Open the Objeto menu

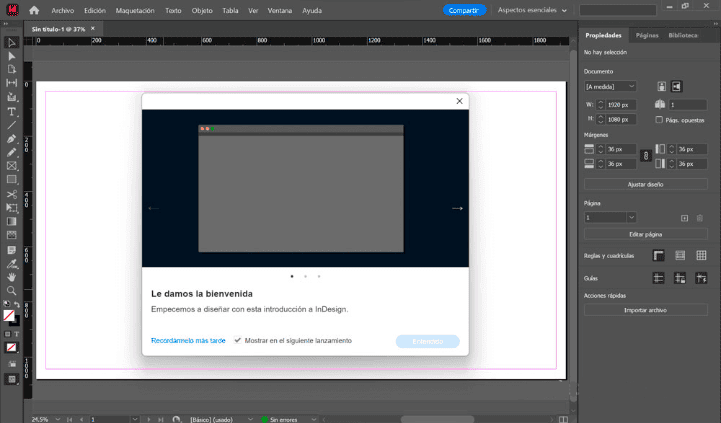pyautogui.click(x=202, y=10)
